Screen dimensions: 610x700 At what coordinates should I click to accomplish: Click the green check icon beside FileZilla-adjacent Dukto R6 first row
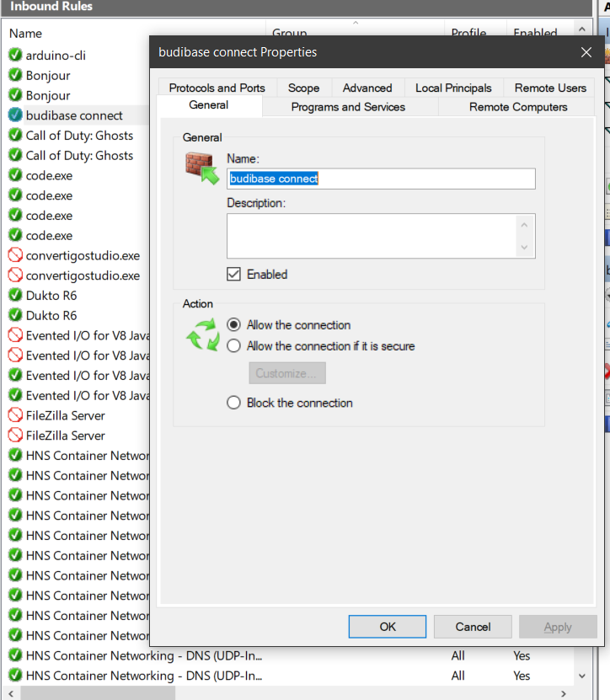click(x=15, y=295)
